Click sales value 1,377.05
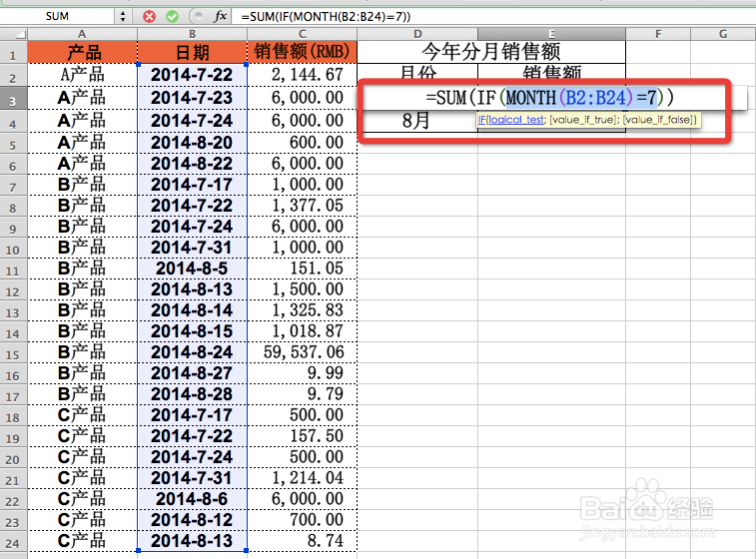This screenshot has height=559, width=756. [303, 206]
